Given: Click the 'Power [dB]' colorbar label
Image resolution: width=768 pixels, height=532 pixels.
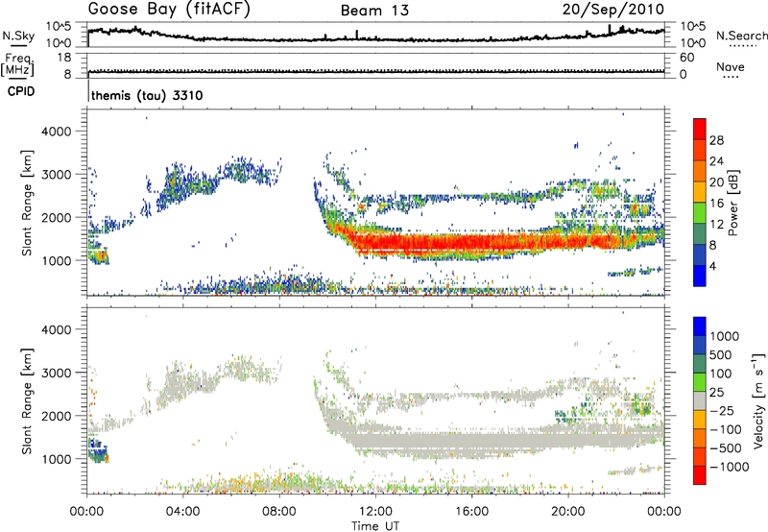Looking at the screenshot, I should pos(732,203).
